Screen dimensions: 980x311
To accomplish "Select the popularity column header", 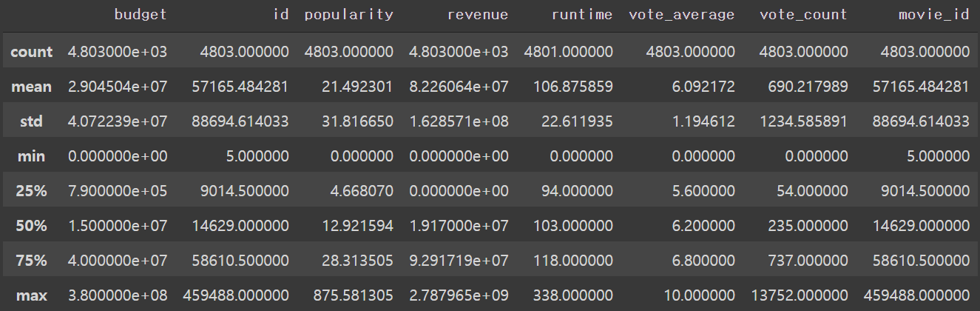I will click(x=348, y=15).
